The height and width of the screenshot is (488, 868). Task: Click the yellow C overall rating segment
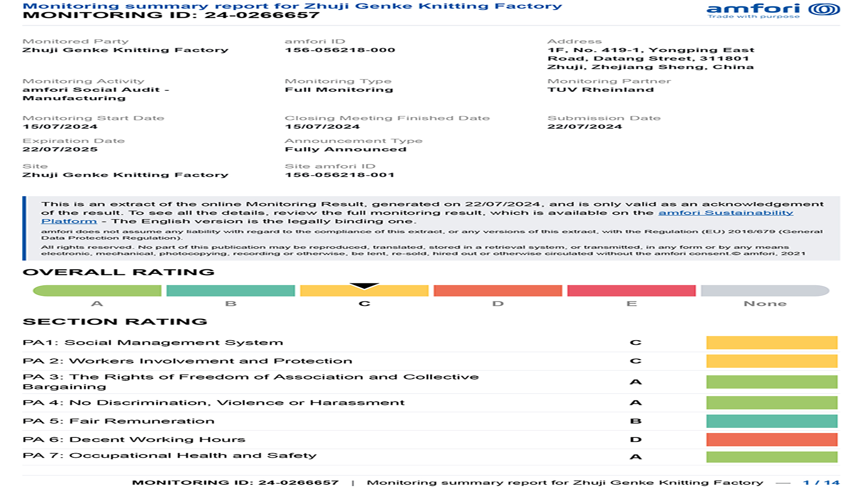point(364,291)
